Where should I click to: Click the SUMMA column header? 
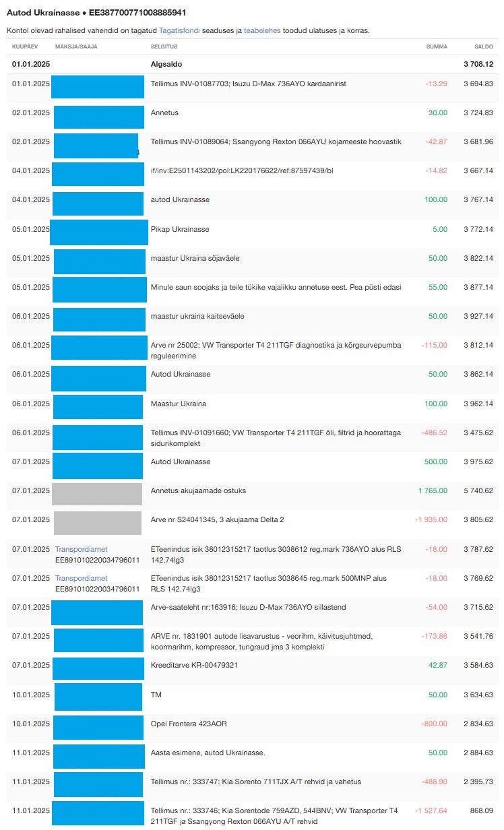pyautogui.click(x=437, y=46)
